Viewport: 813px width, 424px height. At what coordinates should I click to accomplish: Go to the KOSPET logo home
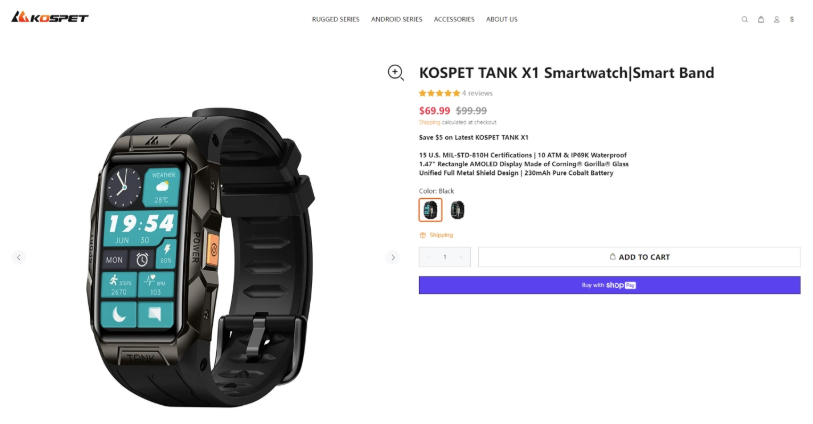tap(50, 17)
